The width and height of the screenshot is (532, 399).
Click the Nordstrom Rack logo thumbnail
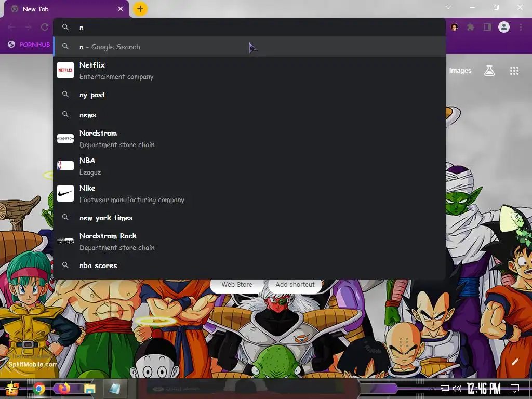[x=65, y=241]
